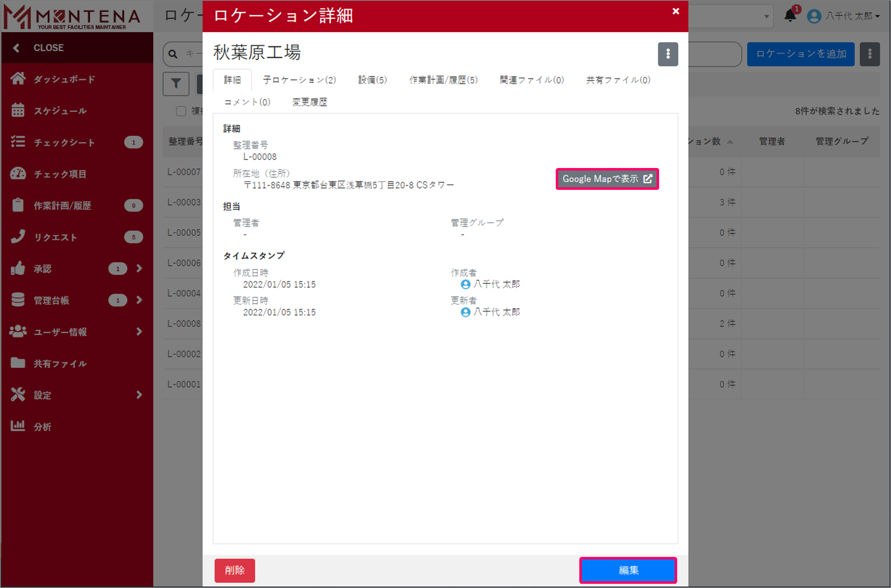This screenshot has height=588, width=891.
Task: Open the Analysis chart icon
Action: click(x=18, y=426)
